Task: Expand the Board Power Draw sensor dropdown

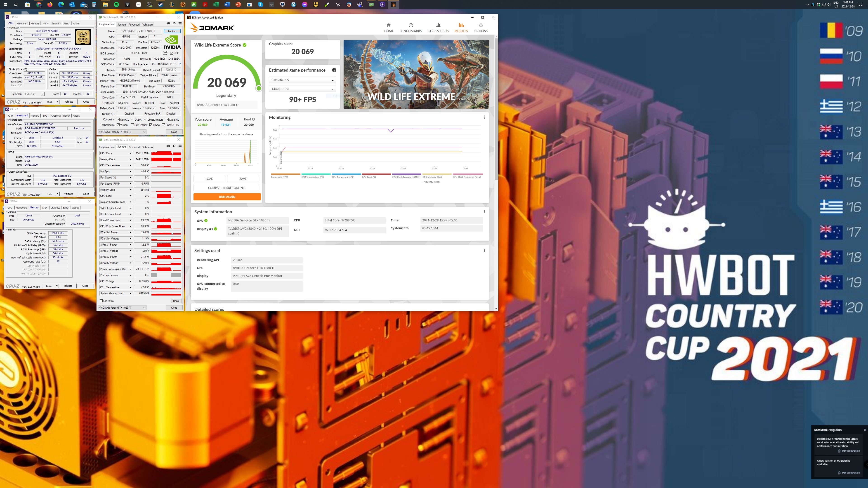Action: 130,220
